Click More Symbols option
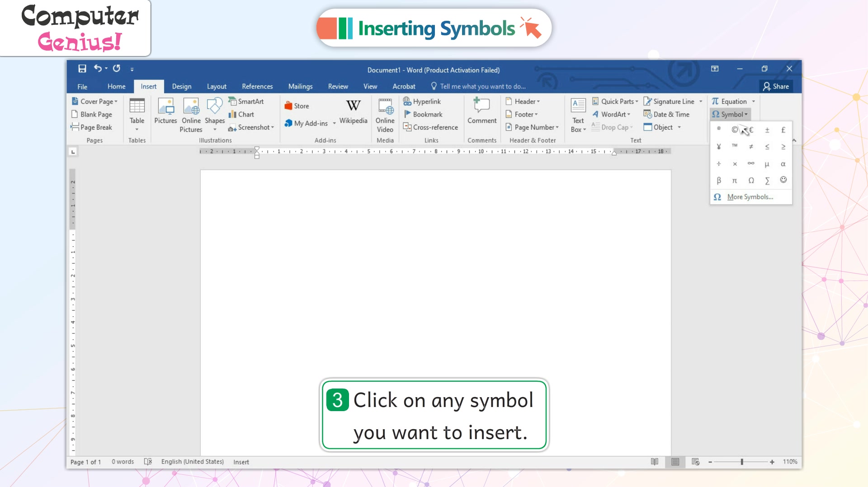Screen dimensions: 868x487 tap(751, 197)
